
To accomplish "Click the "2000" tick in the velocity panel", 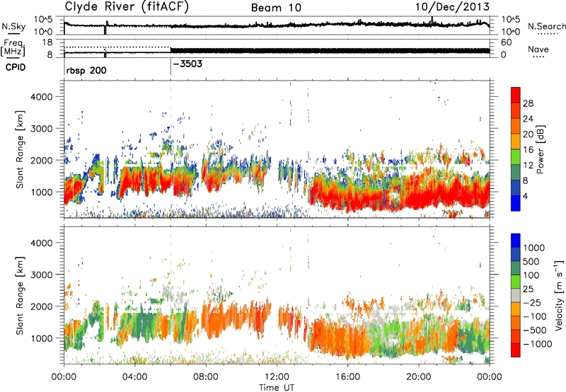I will (x=42, y=306).
